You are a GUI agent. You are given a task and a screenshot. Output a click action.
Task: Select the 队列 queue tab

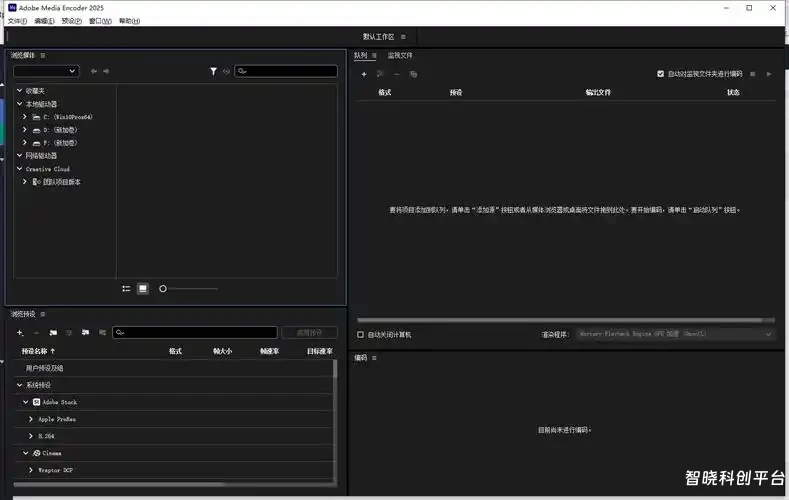(360, 55)
